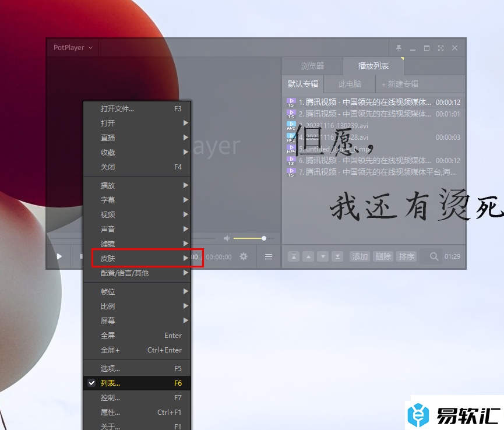Expand the 滤镜 submenu
Viewport: 504px width, 430px height.
point(138,244)
